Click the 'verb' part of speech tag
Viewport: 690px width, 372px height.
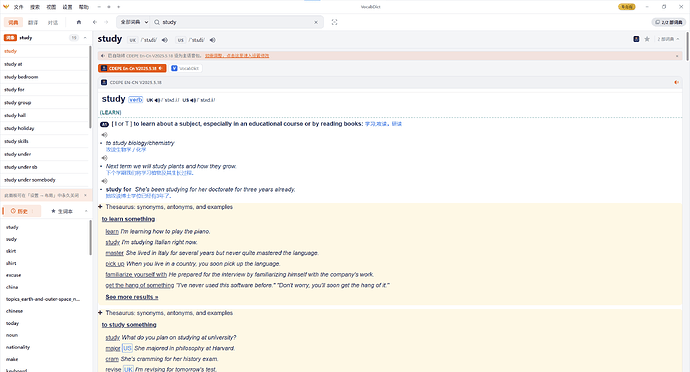point(136,100)
